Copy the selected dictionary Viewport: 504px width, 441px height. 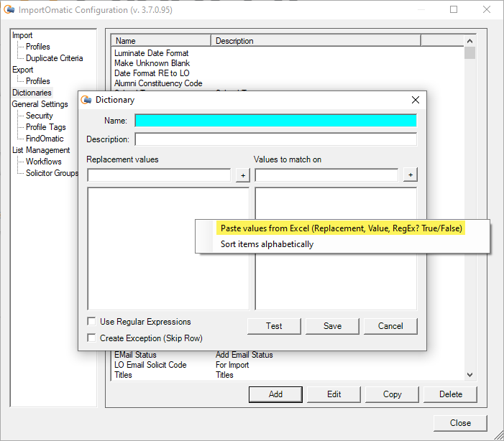392,394
